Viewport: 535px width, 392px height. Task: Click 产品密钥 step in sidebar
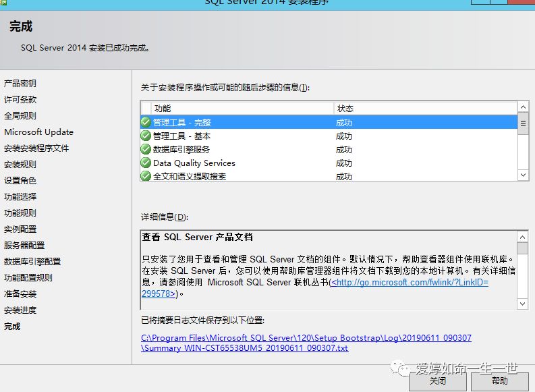tap(20, 83)
